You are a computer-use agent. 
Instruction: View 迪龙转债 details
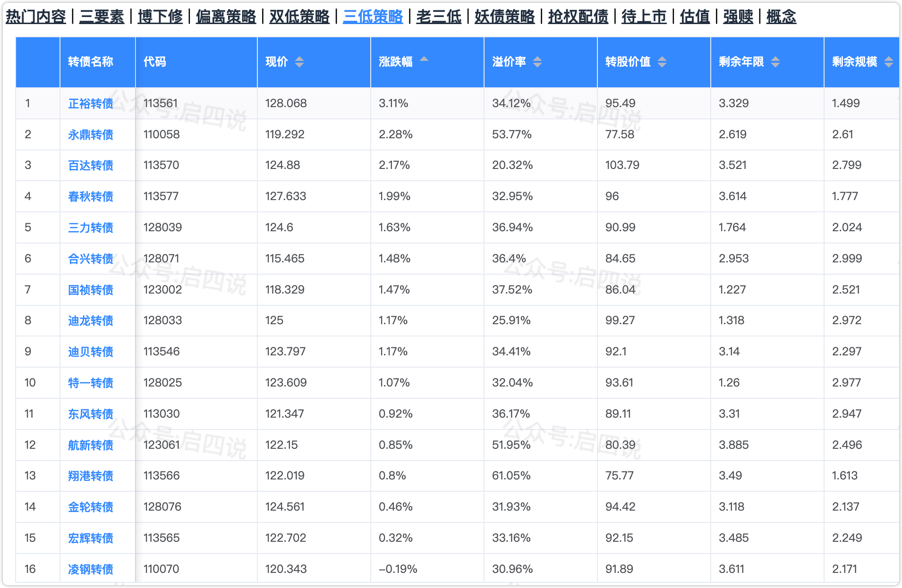90,320
